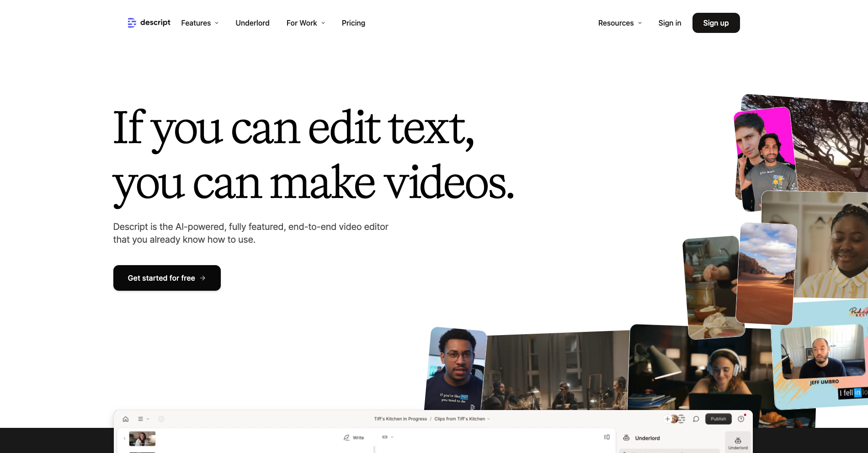Screen dimensions: 868x453
Task: Expand the Features dropdown
Action: coord(200,23)
